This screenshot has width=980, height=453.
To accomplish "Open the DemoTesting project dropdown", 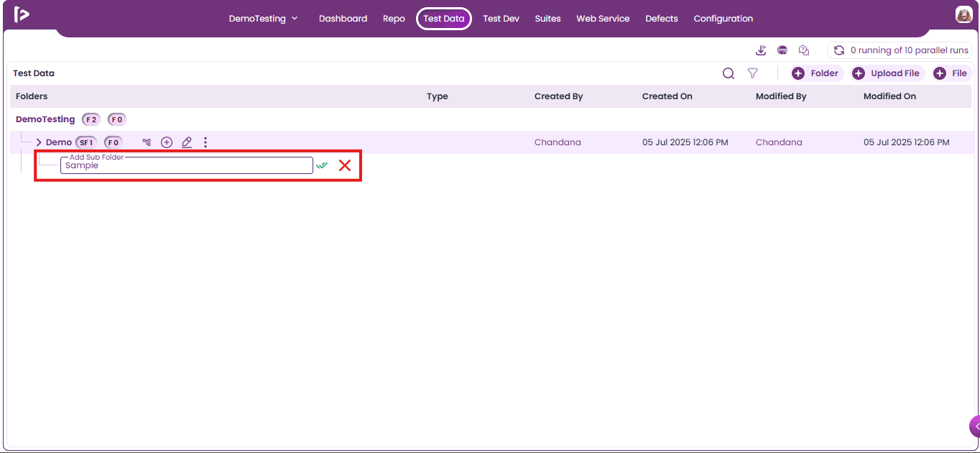I will coord(264,19).
